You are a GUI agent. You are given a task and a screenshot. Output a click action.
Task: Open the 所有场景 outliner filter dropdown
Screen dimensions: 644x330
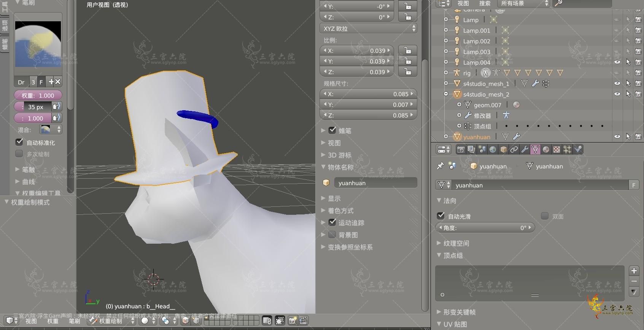(x=523, y=3)
